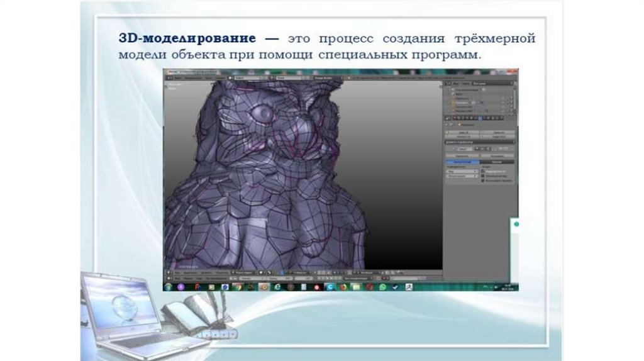Launch Firefox from the taskbar

[x=343, y=287]
